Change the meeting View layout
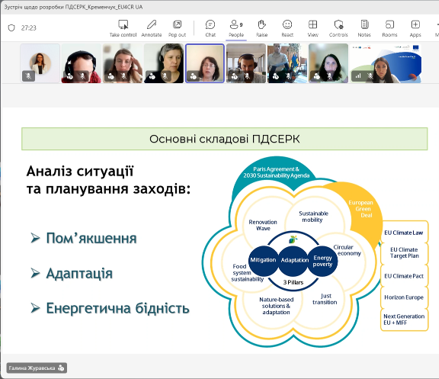Viewport: 439px width, 379px height. pyautogui.click(x=313, y=28)
